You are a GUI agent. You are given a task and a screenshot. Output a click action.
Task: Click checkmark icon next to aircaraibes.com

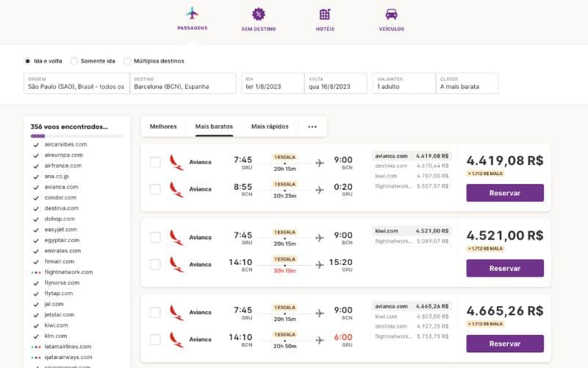(36, 145)
